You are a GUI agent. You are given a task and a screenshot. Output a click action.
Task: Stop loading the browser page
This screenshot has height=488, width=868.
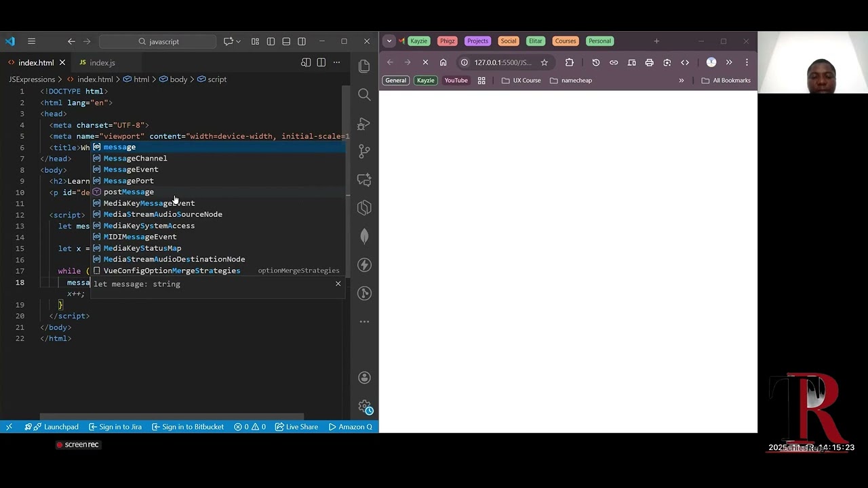[425, 62]
